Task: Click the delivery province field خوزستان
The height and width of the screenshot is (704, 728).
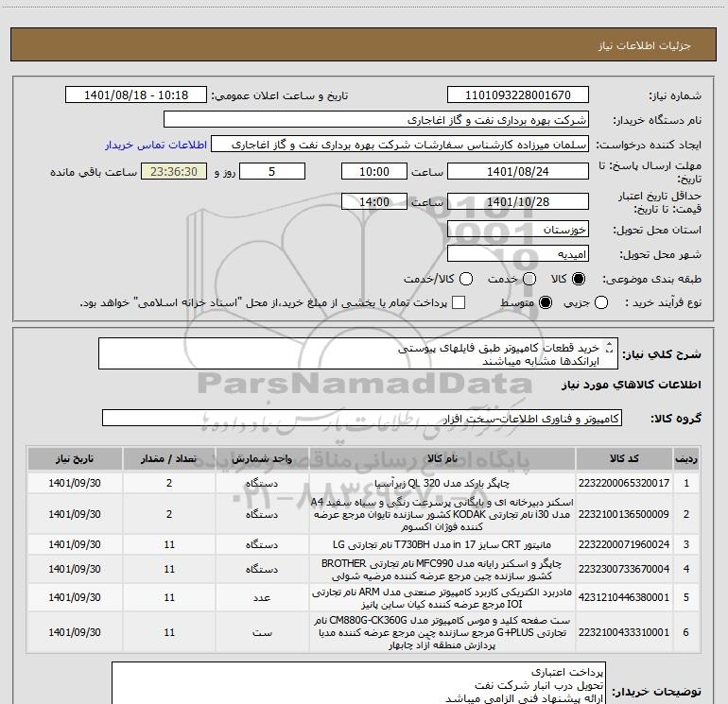Action: [x=518, y=230]
